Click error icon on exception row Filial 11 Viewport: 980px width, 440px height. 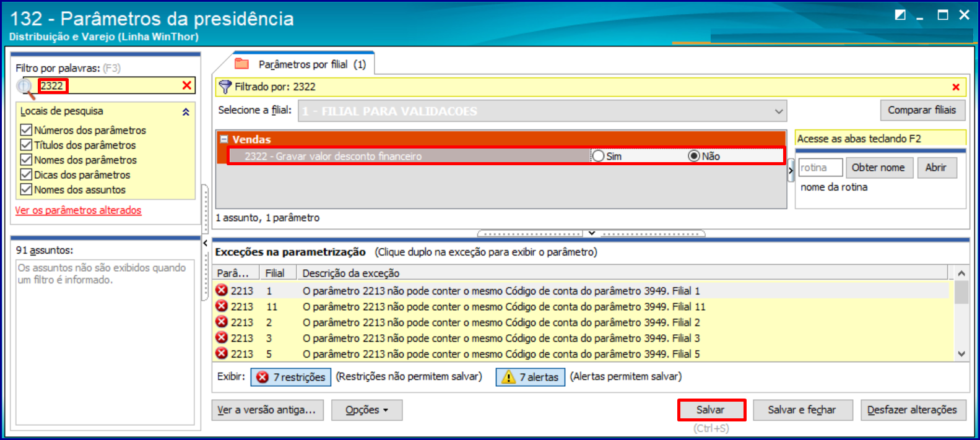(x=222, y=306)
